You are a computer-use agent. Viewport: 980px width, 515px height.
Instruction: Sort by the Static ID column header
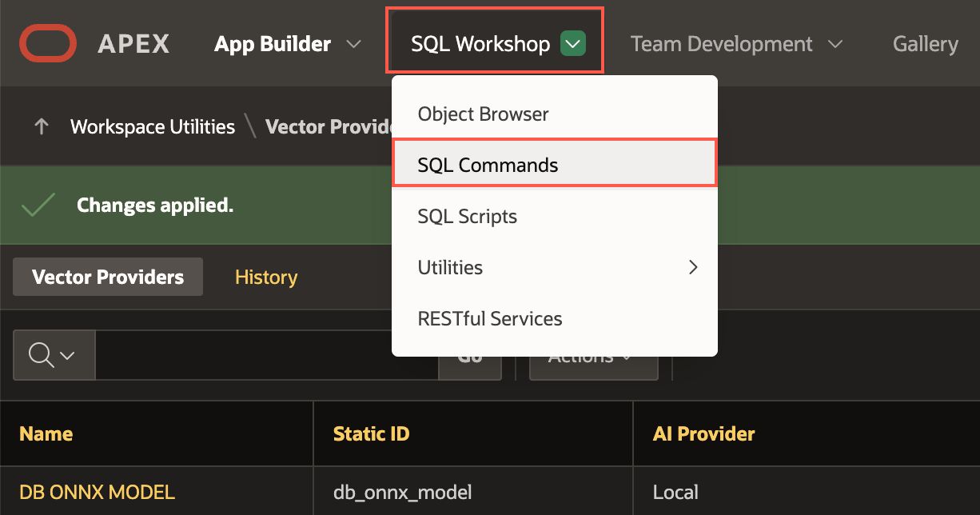pyautogui.click(x=371, y=433)
